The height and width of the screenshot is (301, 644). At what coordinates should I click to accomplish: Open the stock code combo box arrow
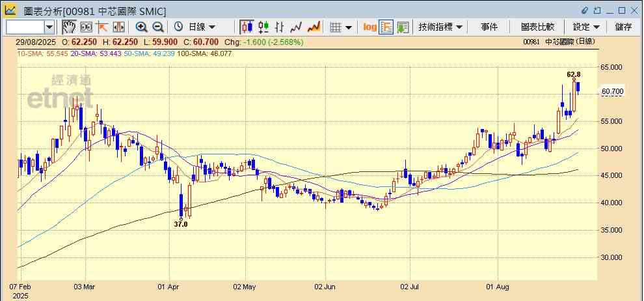point(49,27)
